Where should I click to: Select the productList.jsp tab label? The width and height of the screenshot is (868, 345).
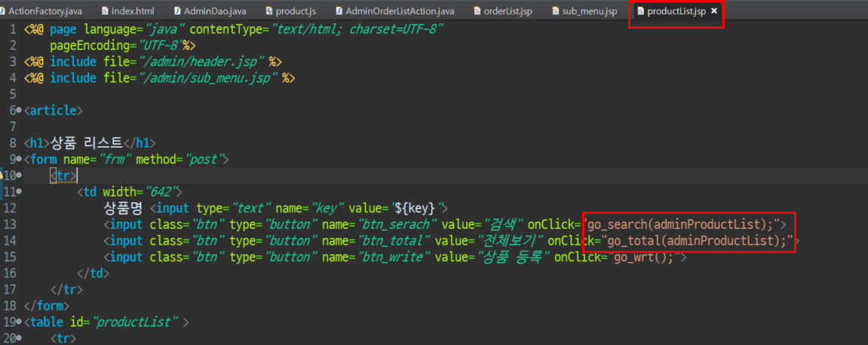[676, 11]
